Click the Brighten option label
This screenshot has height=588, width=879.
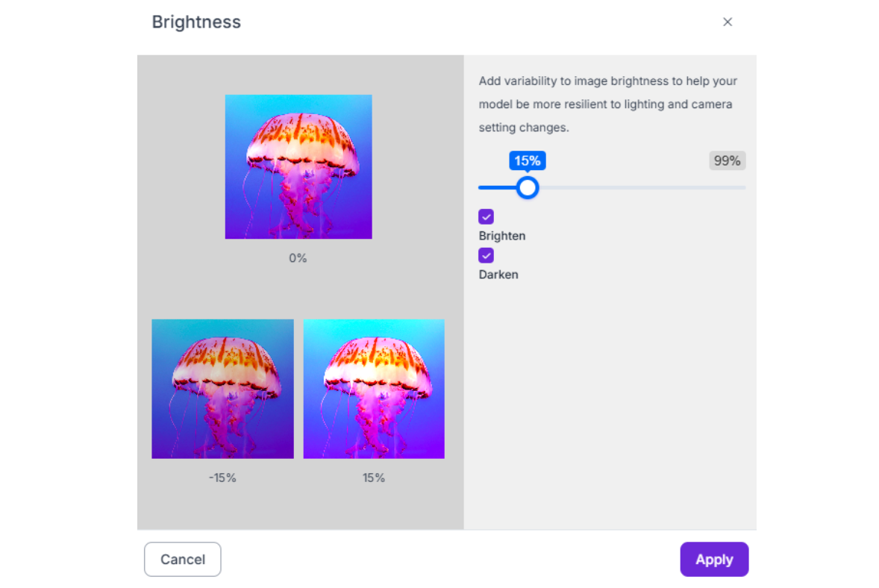click(502, 236)
